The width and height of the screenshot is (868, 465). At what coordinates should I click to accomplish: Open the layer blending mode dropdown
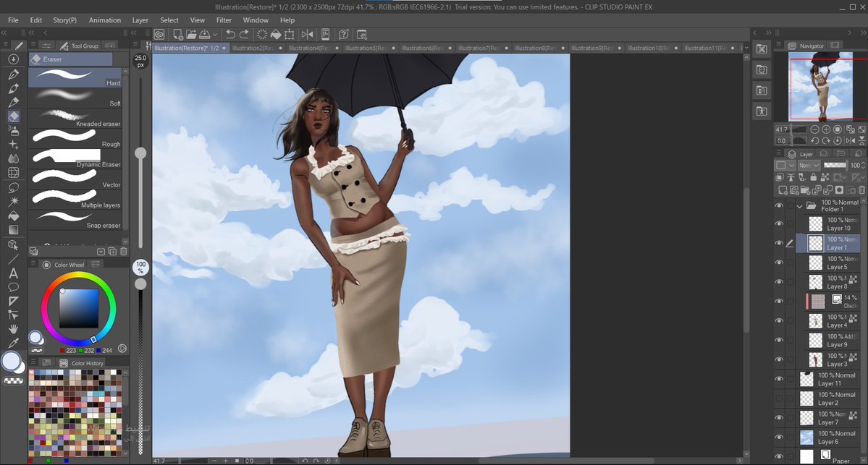(809, 166)
